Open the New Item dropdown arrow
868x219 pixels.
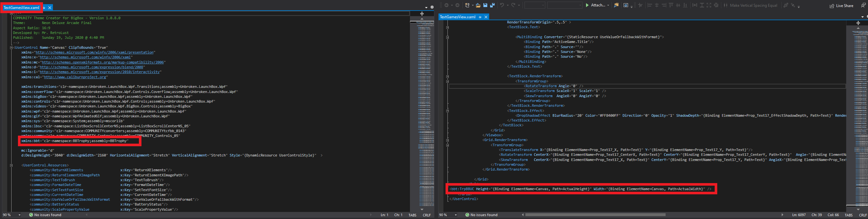tap(473, 5)
